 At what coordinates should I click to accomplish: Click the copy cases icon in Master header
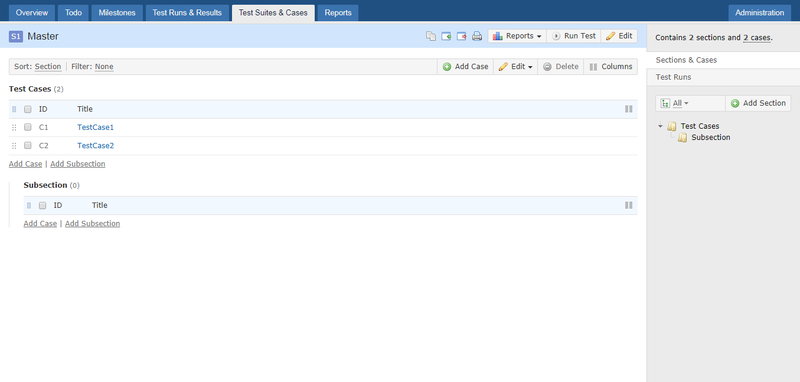pos(431,36)
